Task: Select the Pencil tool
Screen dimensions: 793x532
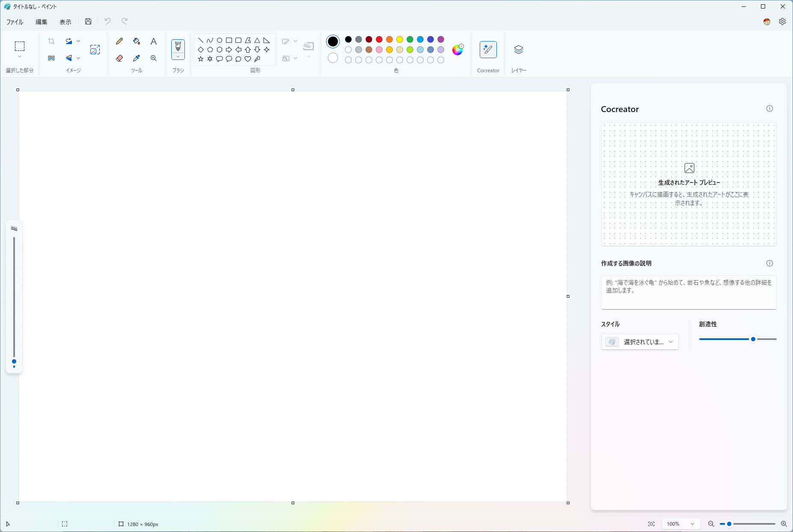Action: [x=119, y=41]
